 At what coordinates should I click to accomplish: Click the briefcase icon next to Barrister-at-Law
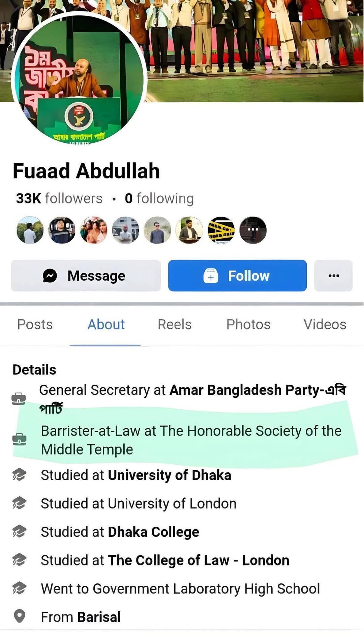coord(19,439)
